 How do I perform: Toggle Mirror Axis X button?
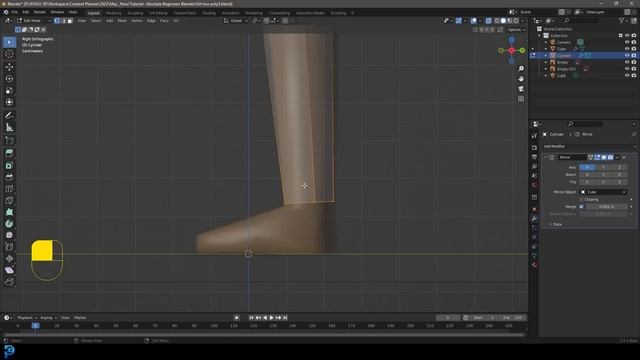point(587,167)
